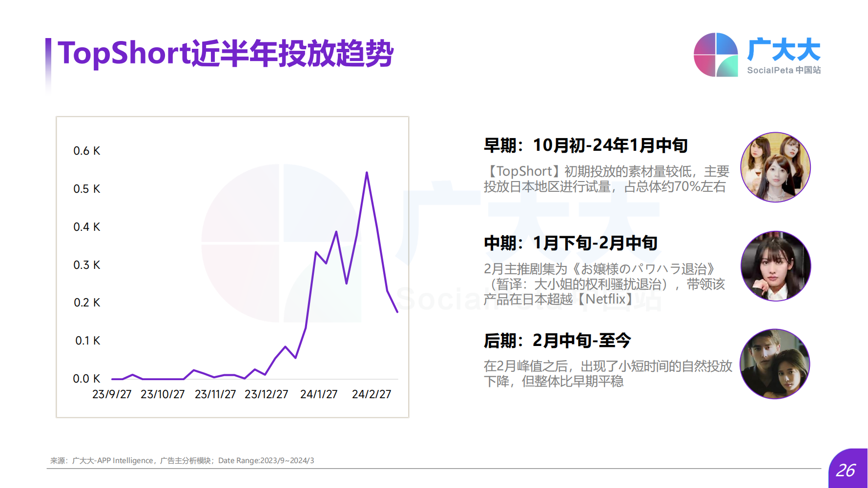This screenshot has height=488, width=868.
Task: Click the heading 中期：1月下旬-2月中旬
Action: coord(570,243)
